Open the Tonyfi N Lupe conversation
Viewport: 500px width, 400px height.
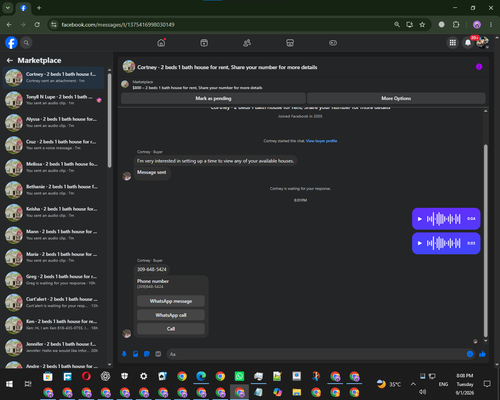(x=53, y=100)
